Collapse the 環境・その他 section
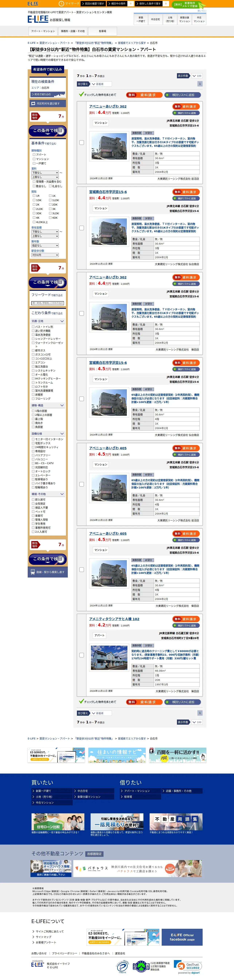This screenshot has width=234, height=980. tap(48, 494)
